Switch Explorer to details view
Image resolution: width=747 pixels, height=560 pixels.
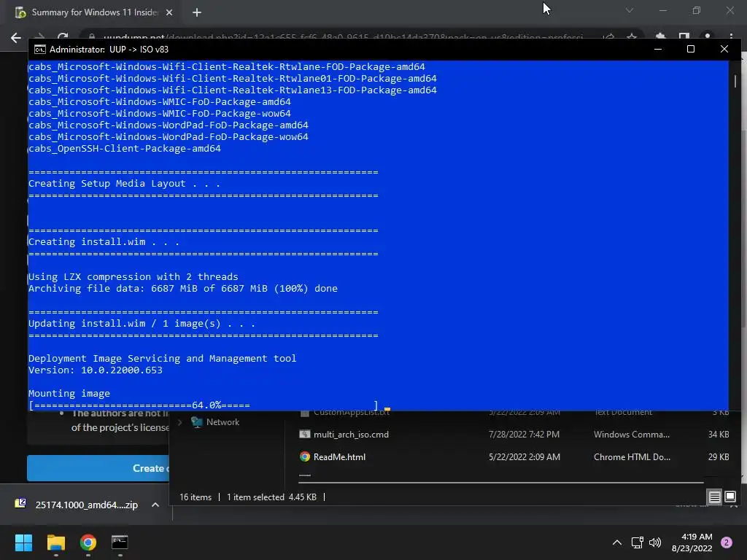coord(715,497)
